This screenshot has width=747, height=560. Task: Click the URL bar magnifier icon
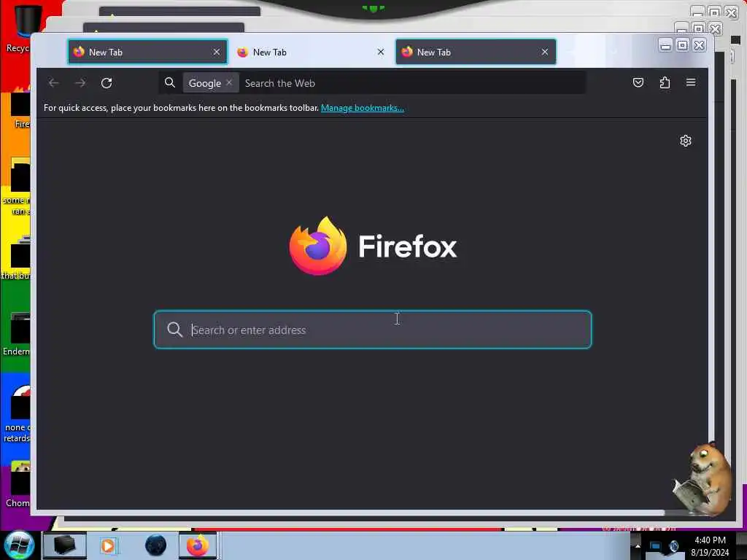[169, 82]
